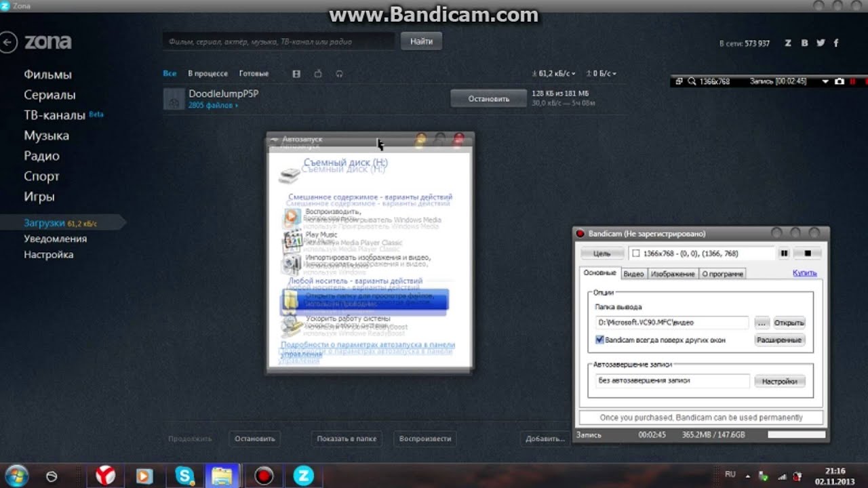Open Игры section in sidebar
The height and width of the screenshot is (488, 868).
click(x=39, y=197)
